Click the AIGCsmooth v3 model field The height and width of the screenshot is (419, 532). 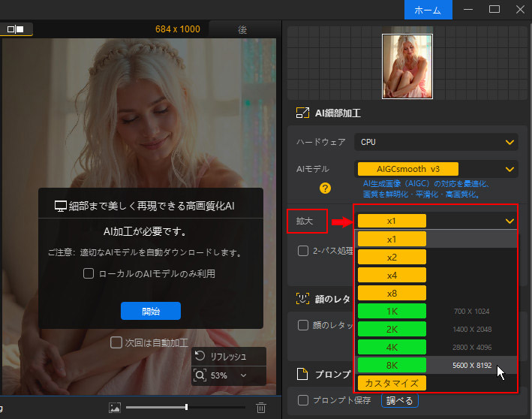click(408, 169)
